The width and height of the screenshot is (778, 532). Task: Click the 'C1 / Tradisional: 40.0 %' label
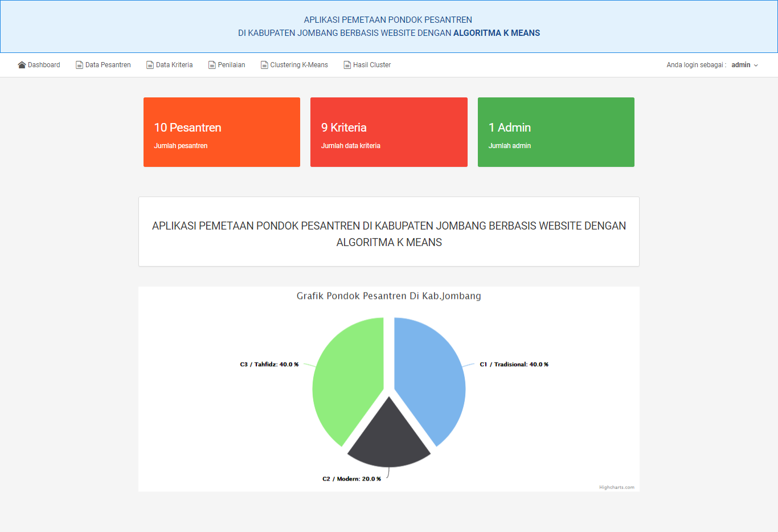[514, 365]
